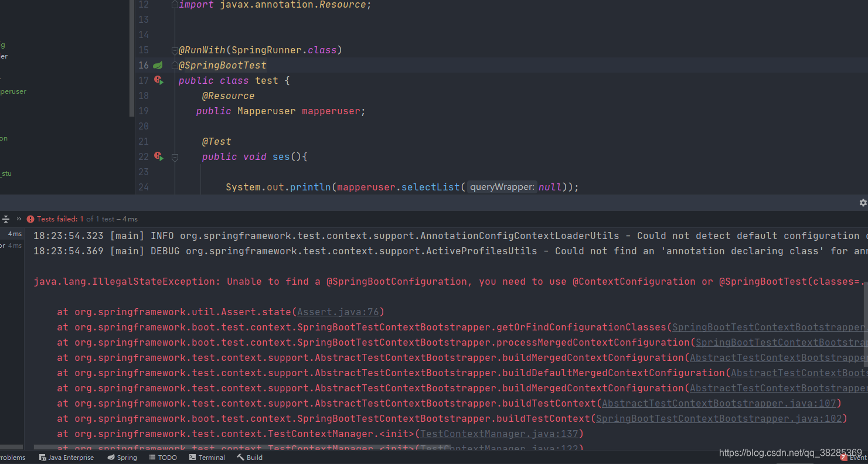Open the TODO tool window
Screen dimensions: 868x464
point(163,458)
